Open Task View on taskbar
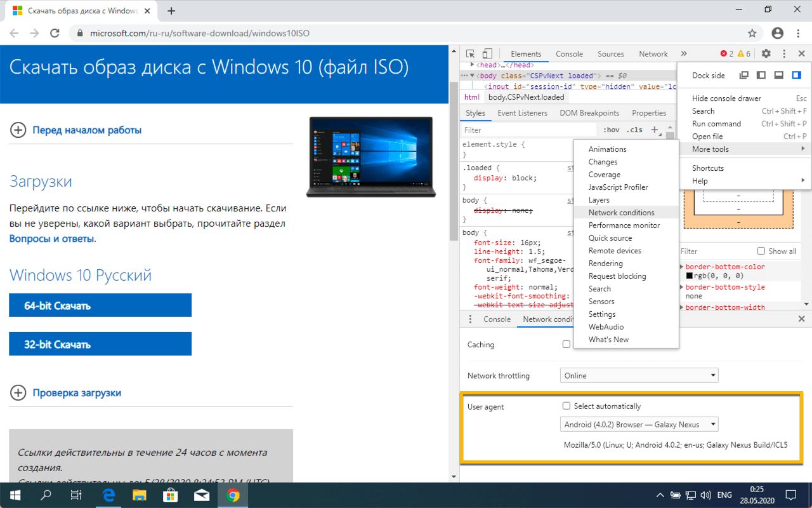Image resolution: width=812 pixels, height=508 pixels. point(76,495)
